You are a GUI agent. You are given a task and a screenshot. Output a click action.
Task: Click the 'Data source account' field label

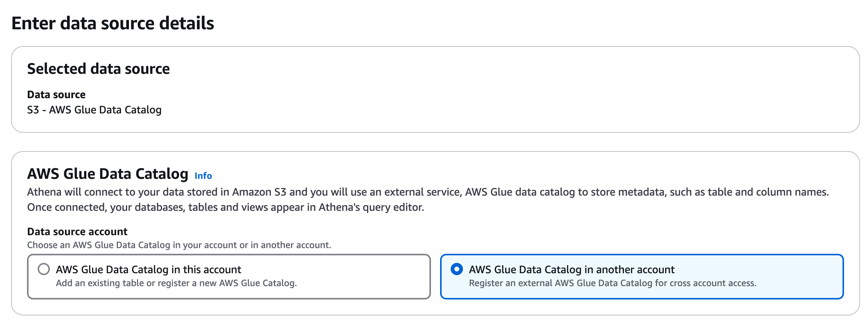[x=77, y=231]
